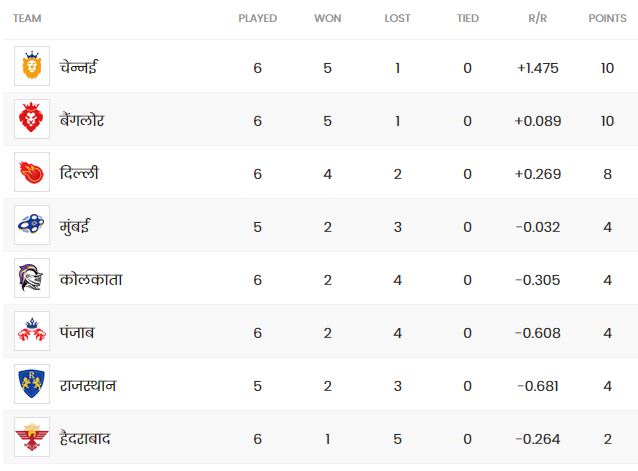The height and width of the screenshot is (471, 638).
Task: Open the बैंगलोर team name link
Action: [x=82, y=120]
